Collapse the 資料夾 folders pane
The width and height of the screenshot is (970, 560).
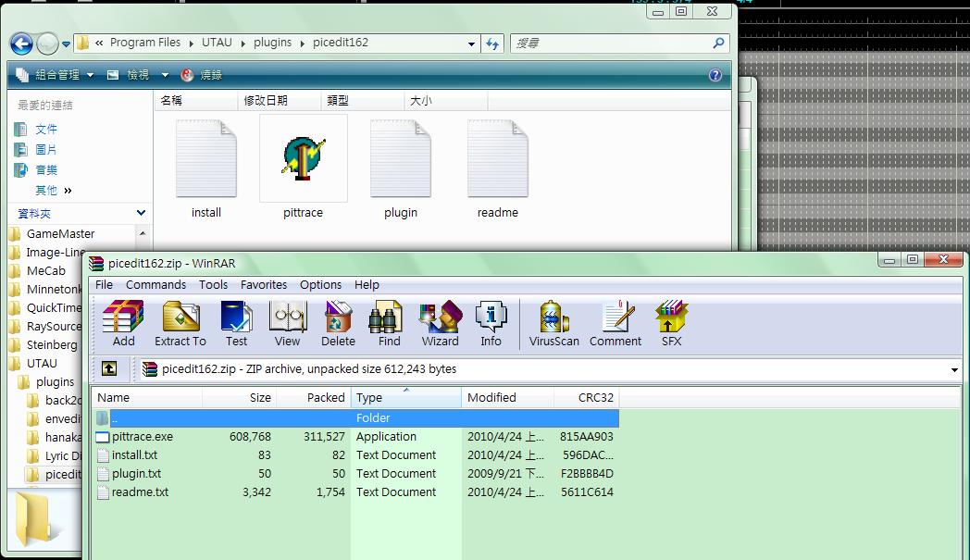141,213
